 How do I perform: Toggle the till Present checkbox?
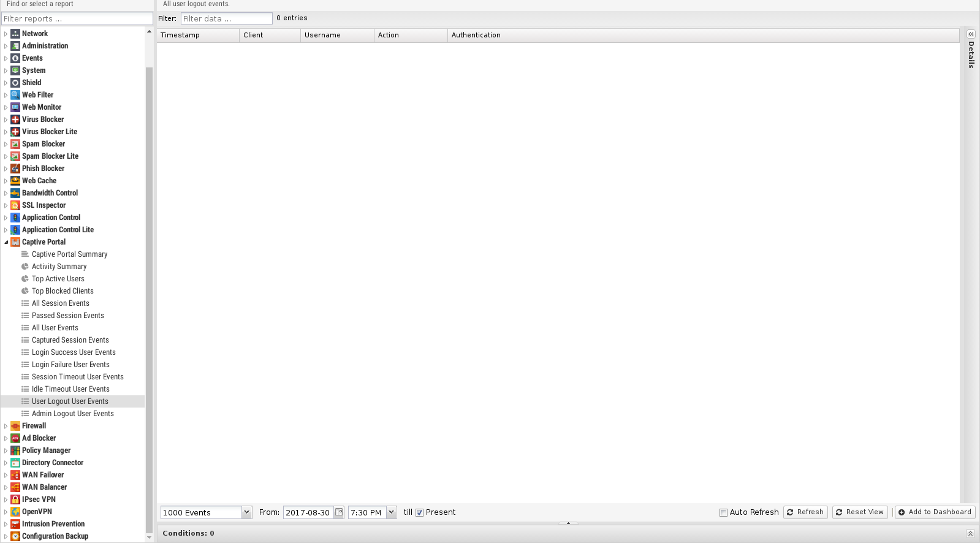[420, 512]
